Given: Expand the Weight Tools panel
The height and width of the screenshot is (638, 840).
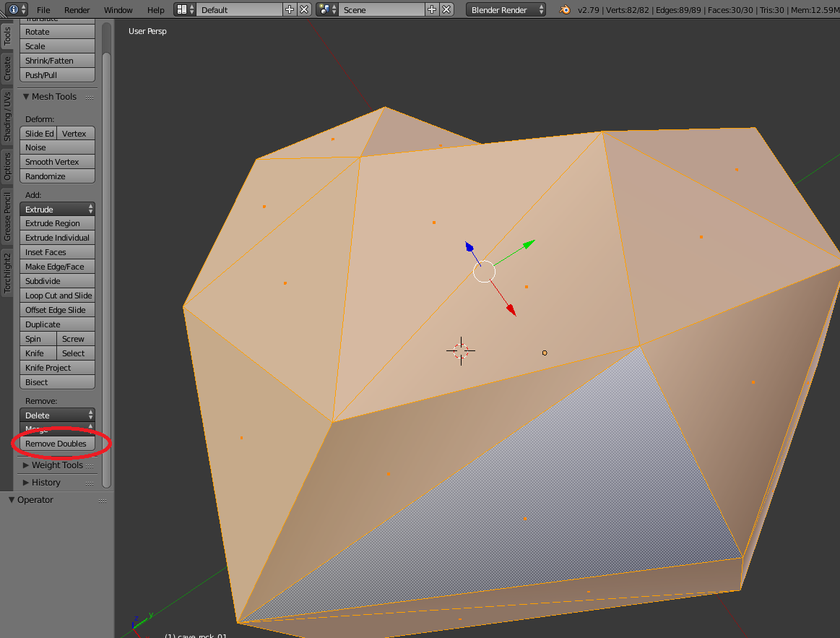Looking at the screenshot, I should click(57, 465).
